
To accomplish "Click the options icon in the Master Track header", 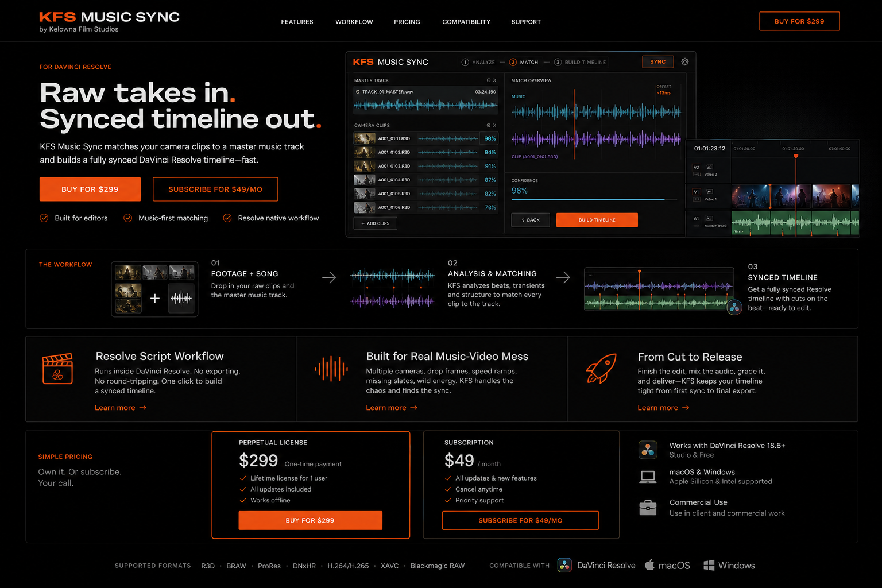I will 489,80.
